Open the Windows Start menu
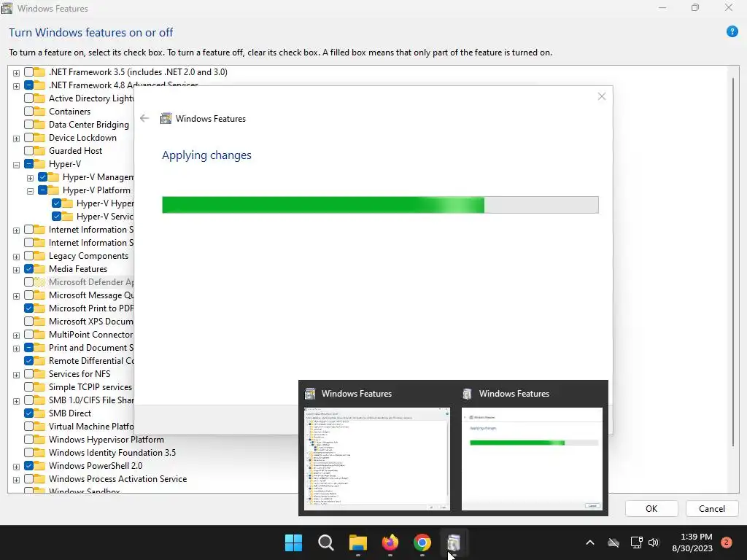This screenshot has height=560, width=747. click(293, 542)
